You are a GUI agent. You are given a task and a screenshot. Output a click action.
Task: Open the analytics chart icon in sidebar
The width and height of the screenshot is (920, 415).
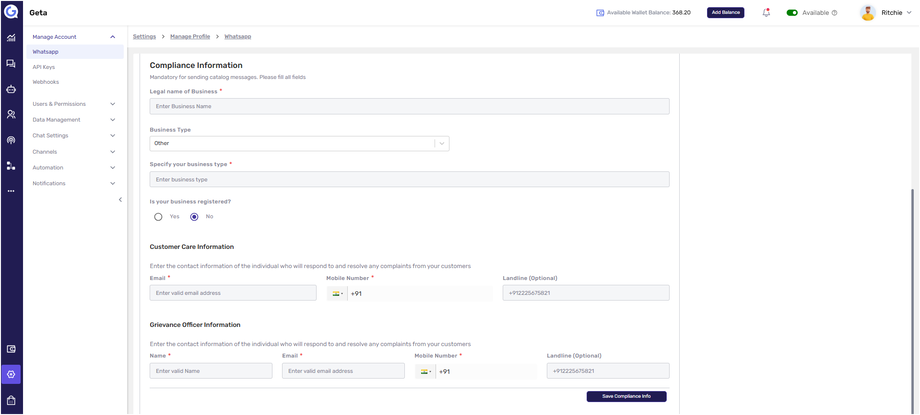pyautogui.click(x=11, y=38)
